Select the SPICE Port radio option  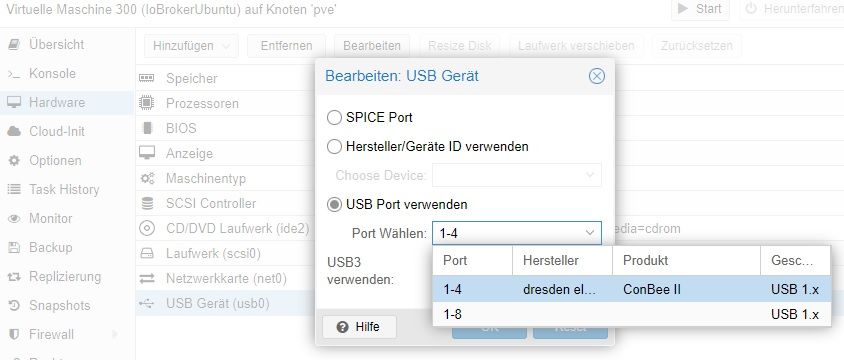tap(334, 117)
